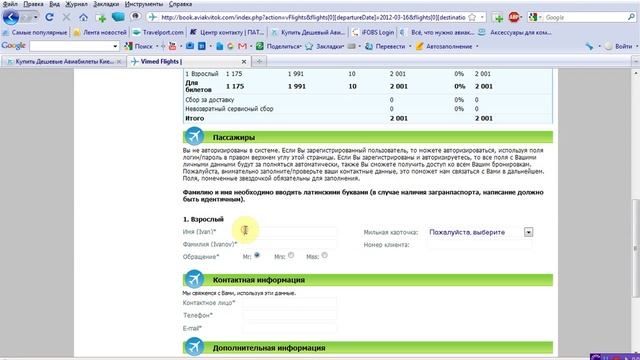Image resolution: width=640 pixels, height=360 pixels.
Task: Click the blue camera icon in Google toolbar
Action: click(190, 46)
